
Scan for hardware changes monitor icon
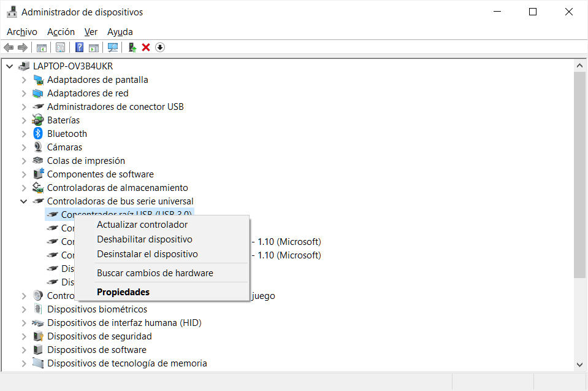click(112, 47)
